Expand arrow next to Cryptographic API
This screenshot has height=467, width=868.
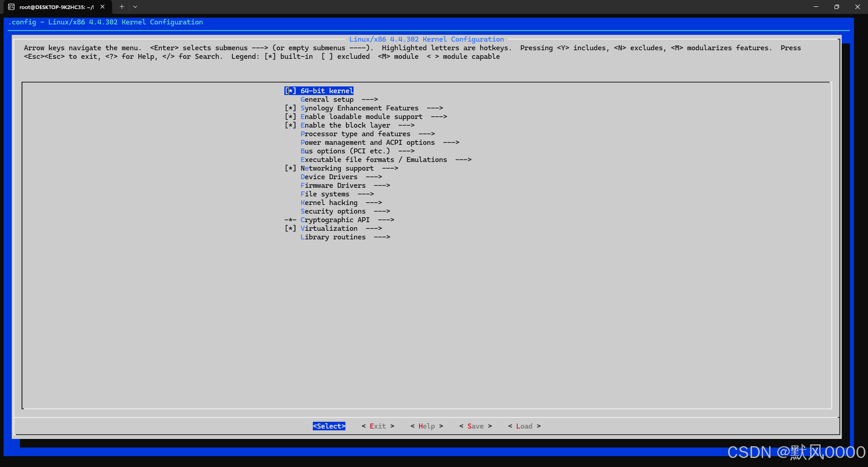[x=386, y=220]
